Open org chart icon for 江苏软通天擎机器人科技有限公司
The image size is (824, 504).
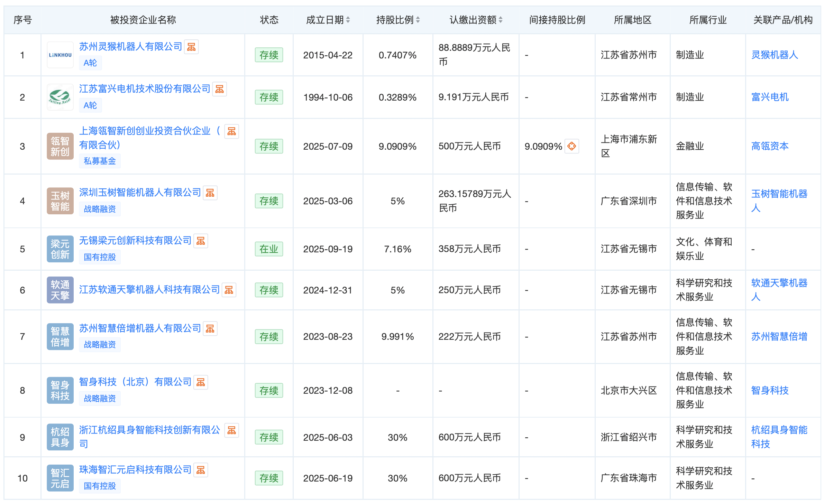pyautogui.click(x=229, y=290)
